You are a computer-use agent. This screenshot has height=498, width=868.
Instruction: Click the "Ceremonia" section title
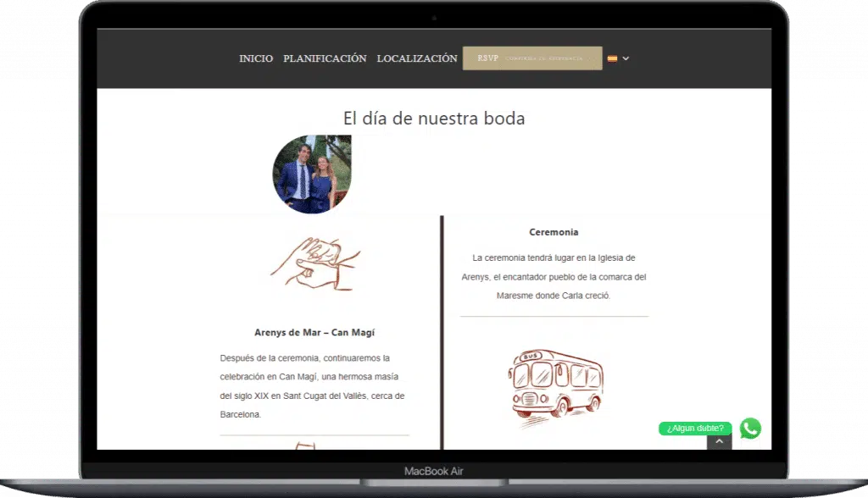click(x=554, y=232)
